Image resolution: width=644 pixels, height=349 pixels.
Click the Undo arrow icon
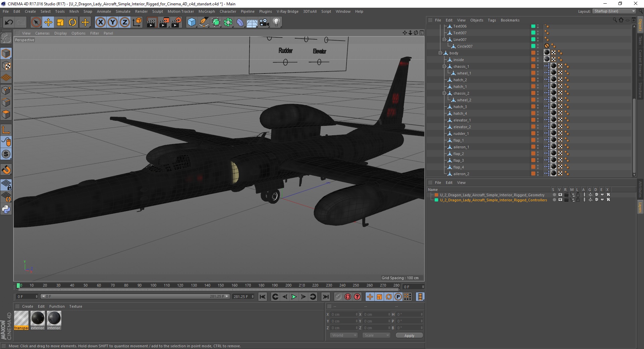coord(9,22)
